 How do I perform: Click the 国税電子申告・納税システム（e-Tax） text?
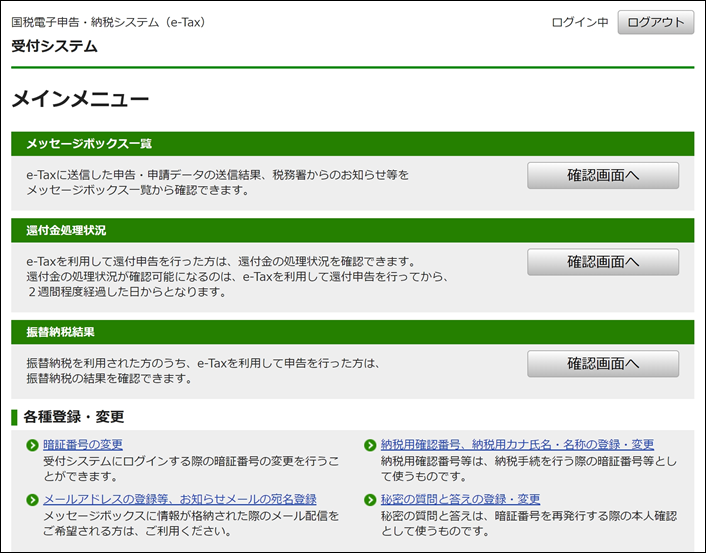109,22
